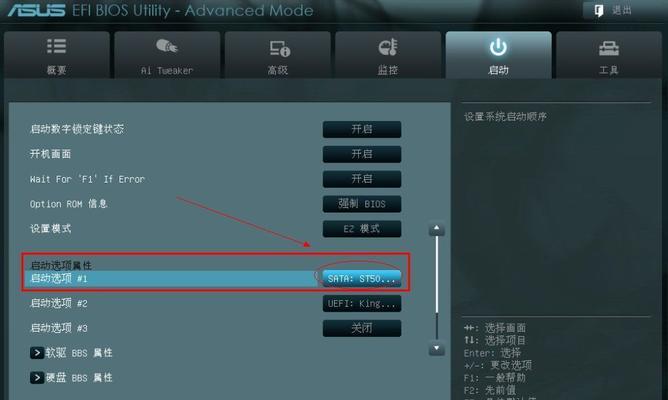
Task: Click the scrollbar down arrow
Action: (x=437, y=348)
